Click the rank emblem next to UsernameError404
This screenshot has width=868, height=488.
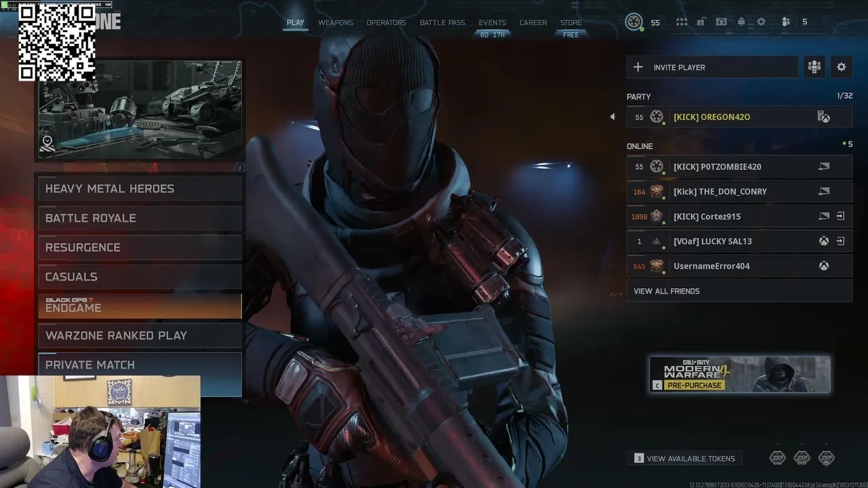pos(656,266)
